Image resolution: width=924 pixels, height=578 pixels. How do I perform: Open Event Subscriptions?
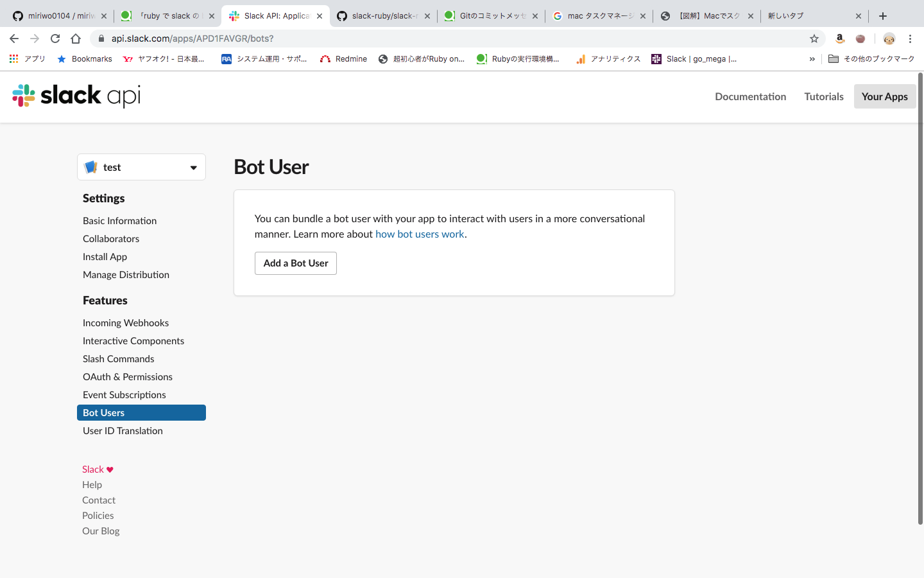(x=124, y=394)
